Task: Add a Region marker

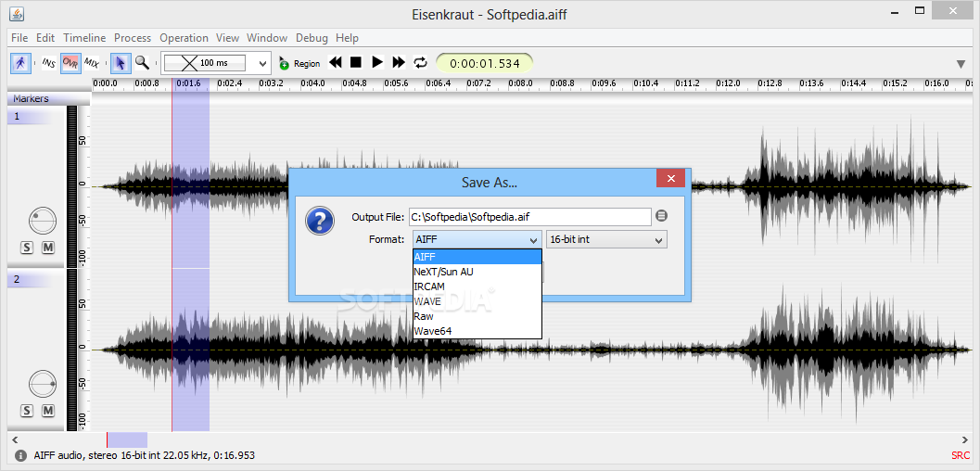Action: point(299,63)
